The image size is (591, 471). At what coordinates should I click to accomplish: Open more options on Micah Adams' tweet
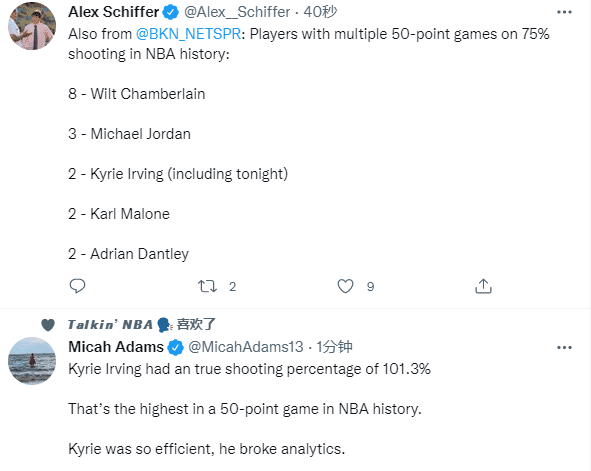point(564,347)
